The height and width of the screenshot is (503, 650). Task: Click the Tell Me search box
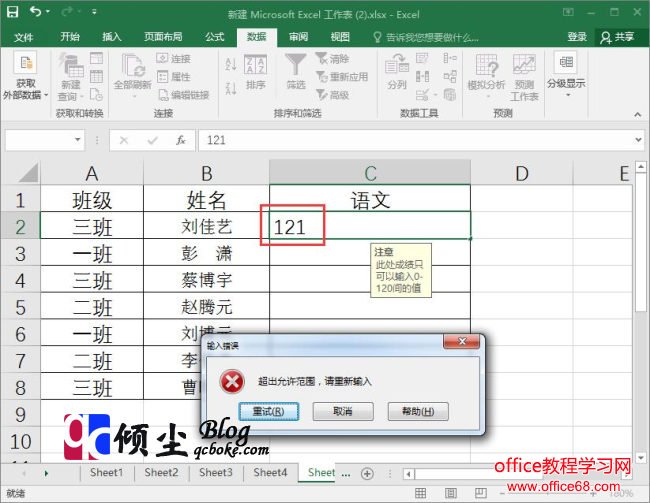point(426,37)
